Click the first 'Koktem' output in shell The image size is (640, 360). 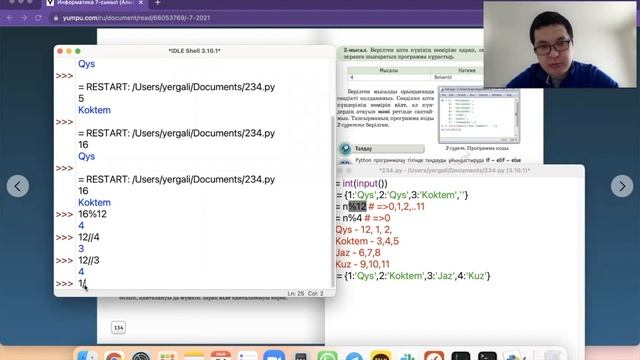(x=94, y=110)
